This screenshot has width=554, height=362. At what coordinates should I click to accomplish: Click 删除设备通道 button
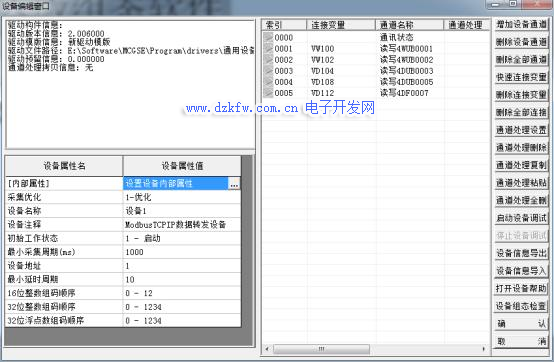[521, 42]
